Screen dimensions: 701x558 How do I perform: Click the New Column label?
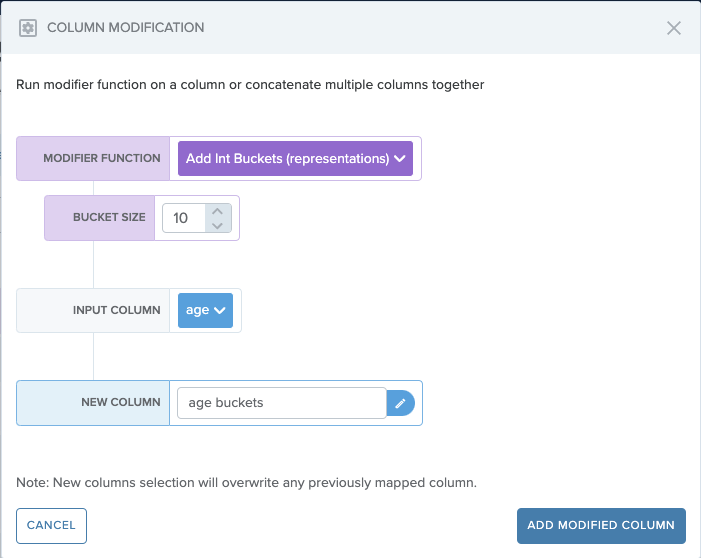coord(120,402)
